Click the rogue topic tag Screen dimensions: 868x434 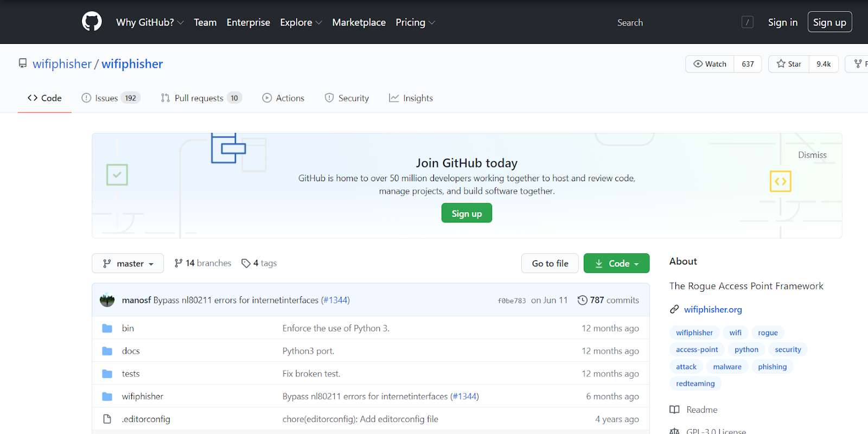pyautogui.click(x=768, y=333)
